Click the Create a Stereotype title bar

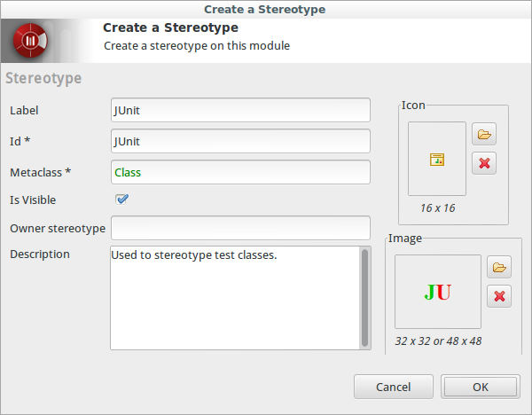point(265,9)
